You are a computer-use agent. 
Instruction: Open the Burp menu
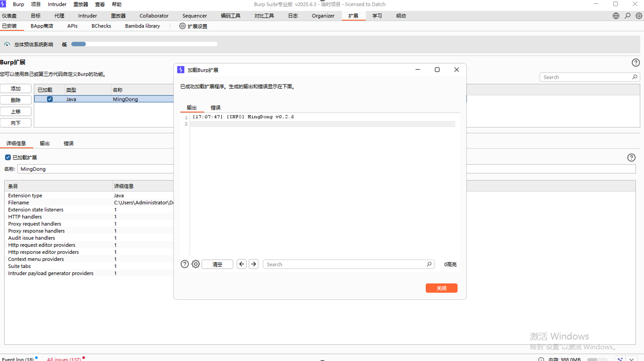click(18, 4)
